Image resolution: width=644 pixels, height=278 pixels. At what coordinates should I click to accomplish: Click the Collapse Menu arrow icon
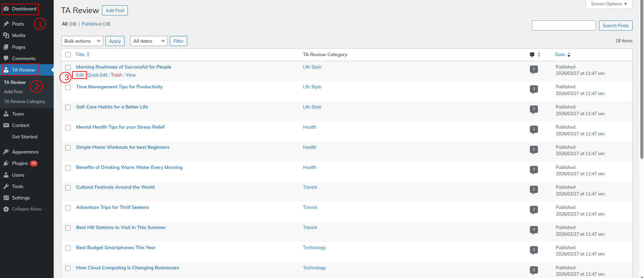pyautogui.click(x=6, y=209)
